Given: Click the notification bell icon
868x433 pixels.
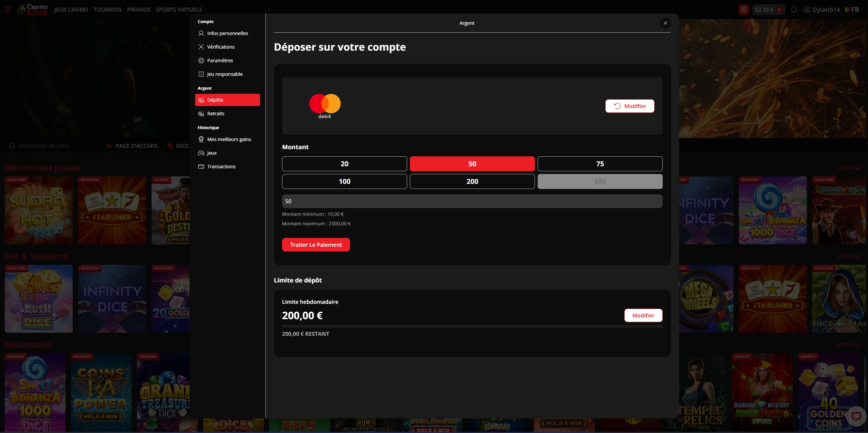Looking at the screenshot, I should tap(794, 10).
